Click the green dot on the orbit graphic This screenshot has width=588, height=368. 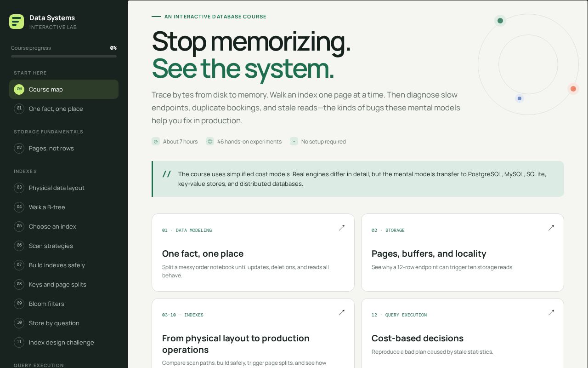pyautogui.click(x=500, y=21)
